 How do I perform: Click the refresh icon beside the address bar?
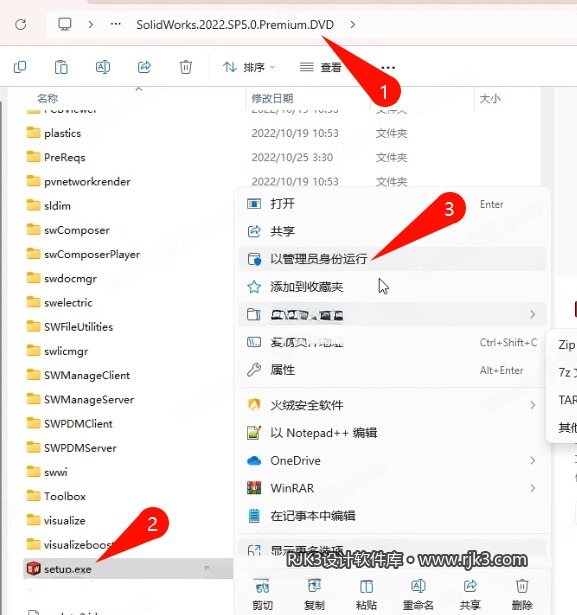pos(21,25)
